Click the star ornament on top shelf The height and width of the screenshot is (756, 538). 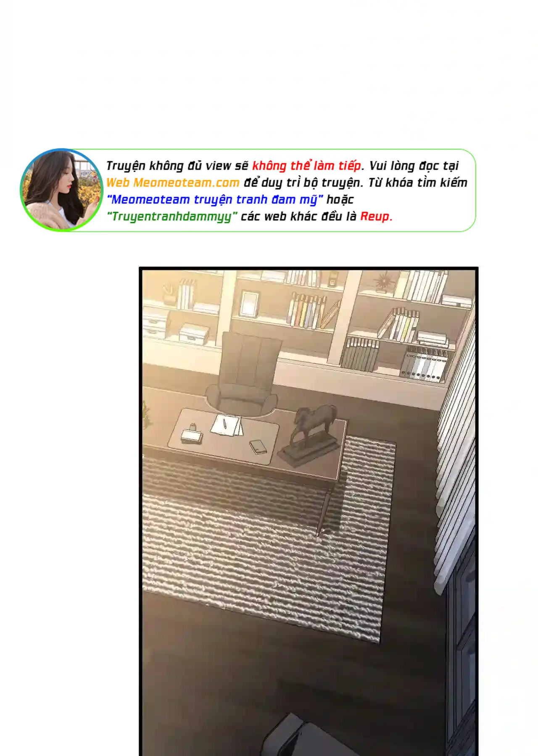click(x=383, y=281)
